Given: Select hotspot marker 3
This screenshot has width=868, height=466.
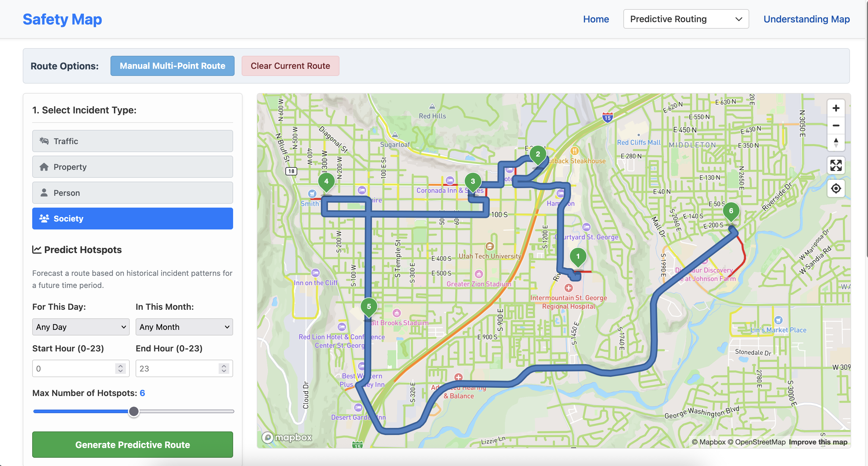Looking at the screenshot, I should click(473, 183).
